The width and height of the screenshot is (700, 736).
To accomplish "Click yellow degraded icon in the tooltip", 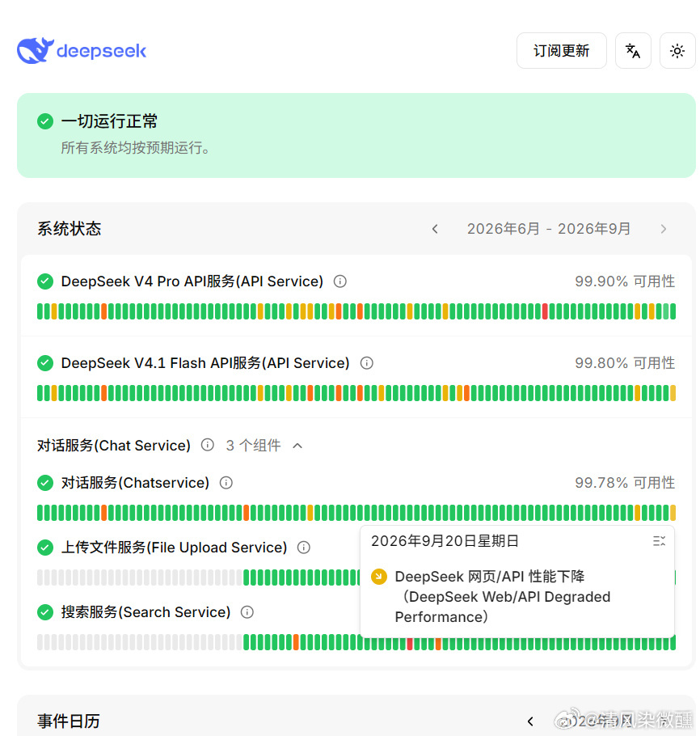I will pyautogui.click(x=378, y=577).
